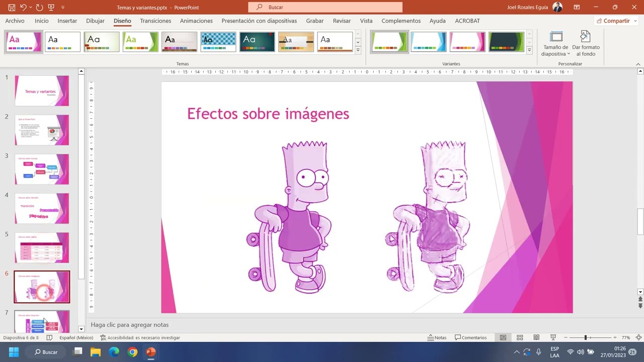The image size is (644, 362).
Task: Open the Archivo menu
Action: (x=15, y=21)
